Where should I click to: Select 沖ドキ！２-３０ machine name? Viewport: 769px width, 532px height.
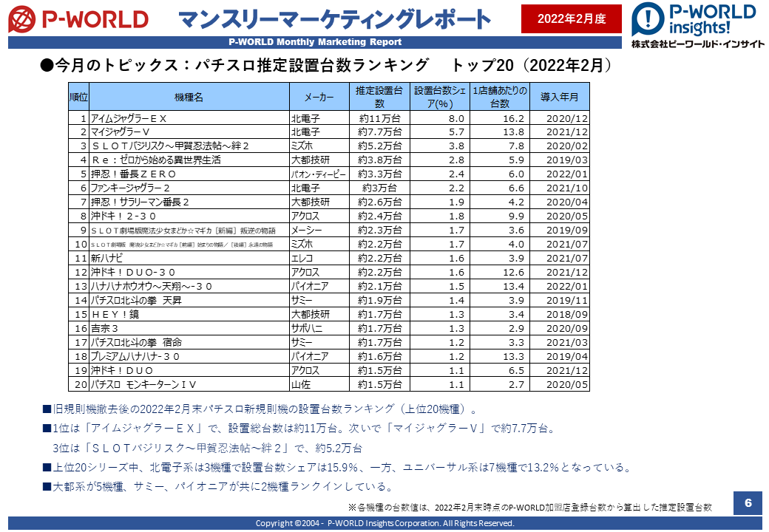point(123,216)
